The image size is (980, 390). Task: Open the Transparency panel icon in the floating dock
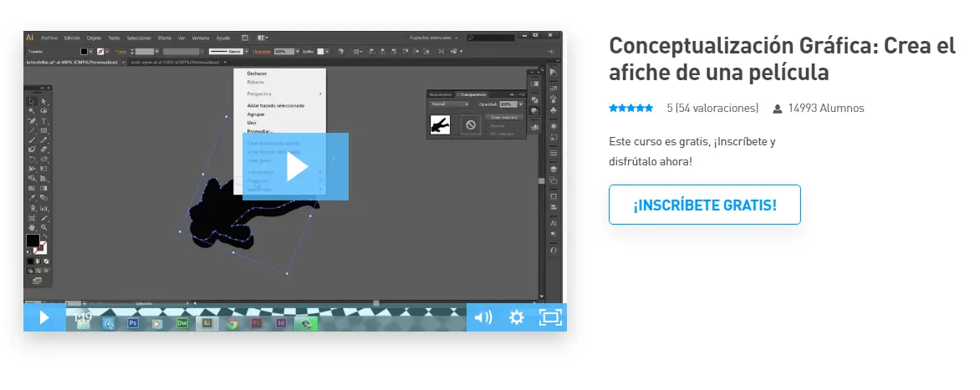(x=535, y=111)
